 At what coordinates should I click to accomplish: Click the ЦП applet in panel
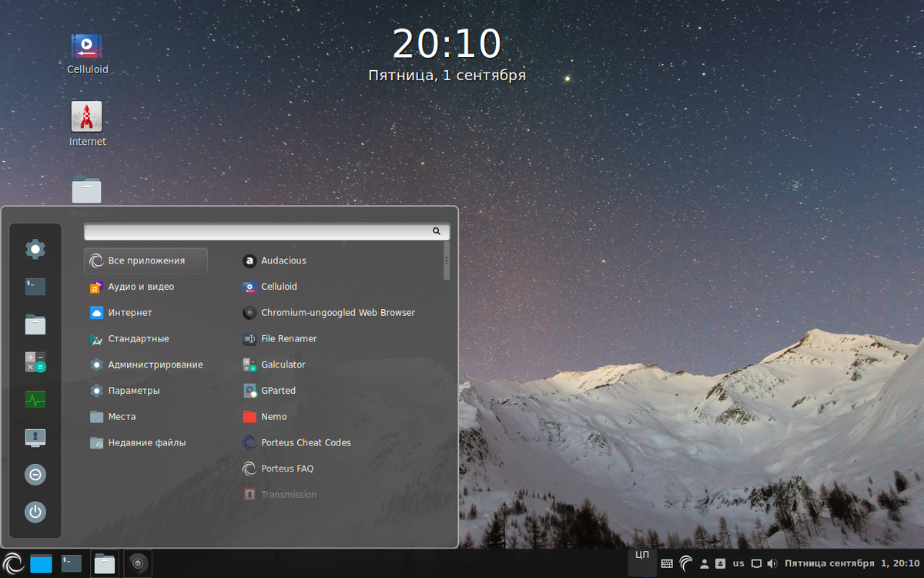pyautogui.click(x=641, y=563)
